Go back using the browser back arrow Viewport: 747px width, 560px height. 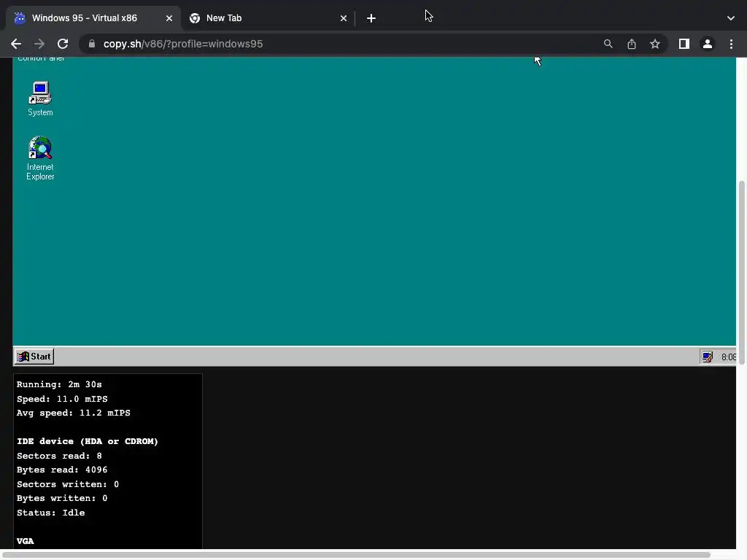pos(16,44)
